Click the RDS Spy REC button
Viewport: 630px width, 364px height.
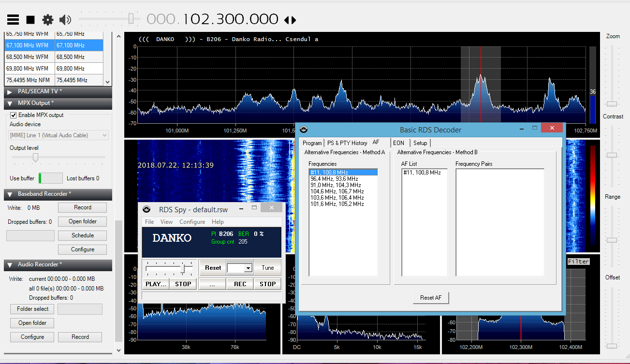point(240,284)
